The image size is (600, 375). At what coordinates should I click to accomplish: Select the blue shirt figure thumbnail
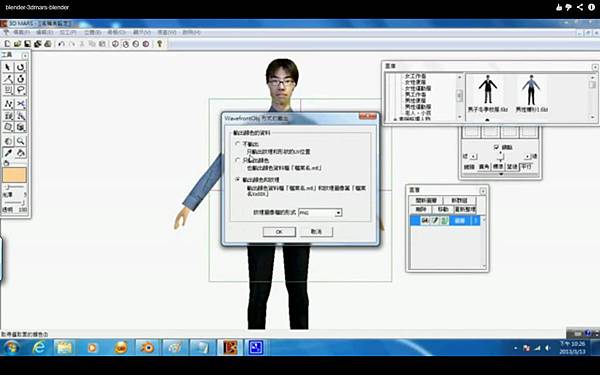point(531,90)
